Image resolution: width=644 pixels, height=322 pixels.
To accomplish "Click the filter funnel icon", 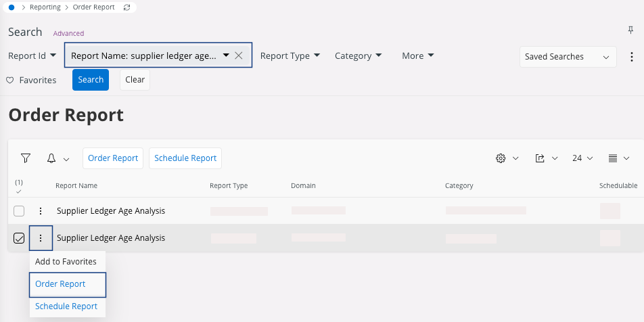I will pos(26,158).
